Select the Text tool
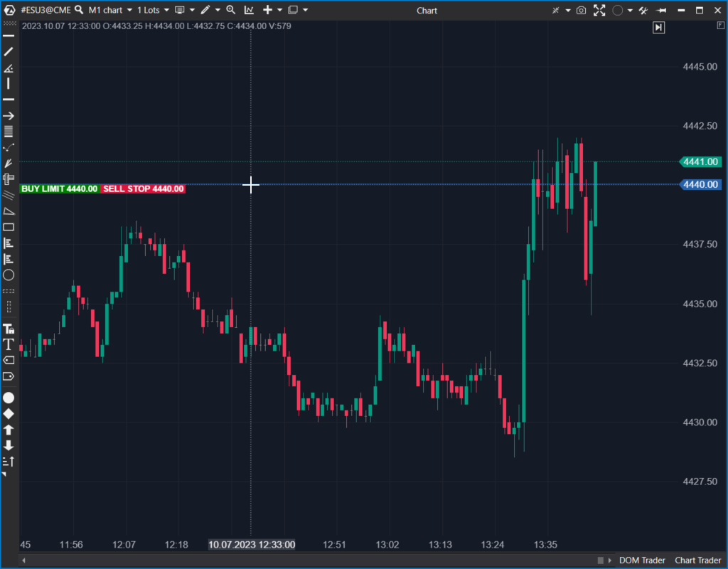 (x=9, y=344)
